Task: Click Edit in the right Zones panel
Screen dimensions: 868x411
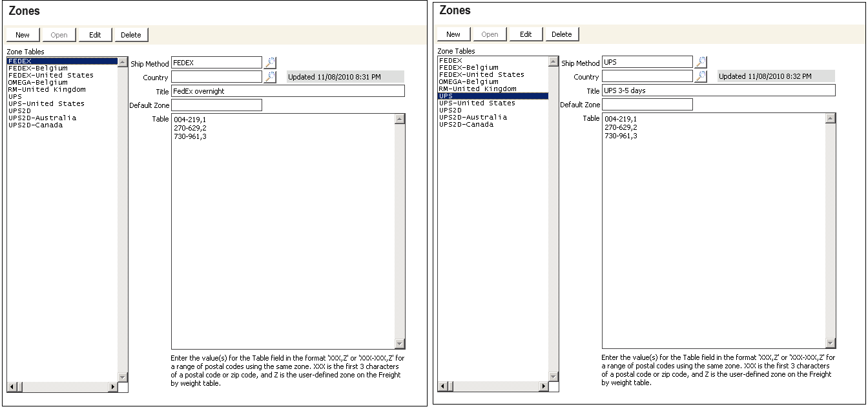Action: pos(526,34)
